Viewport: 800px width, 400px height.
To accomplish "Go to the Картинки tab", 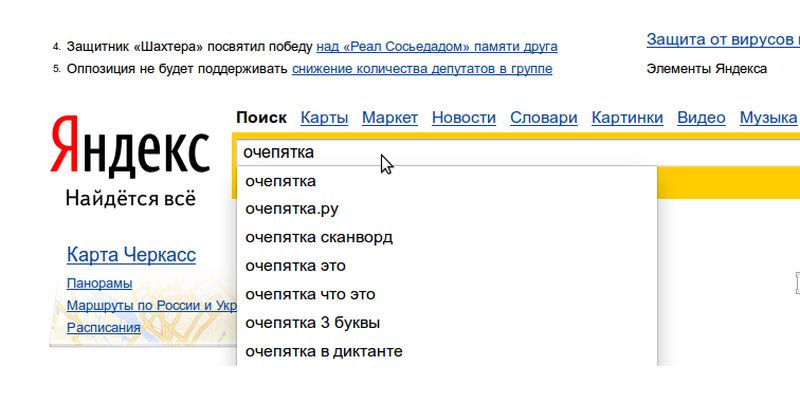I will (627, 118).
